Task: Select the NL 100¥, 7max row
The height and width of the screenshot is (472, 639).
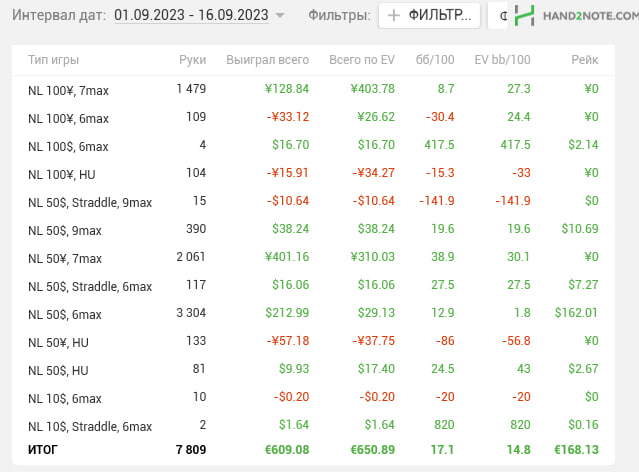Action: (313, 89)
